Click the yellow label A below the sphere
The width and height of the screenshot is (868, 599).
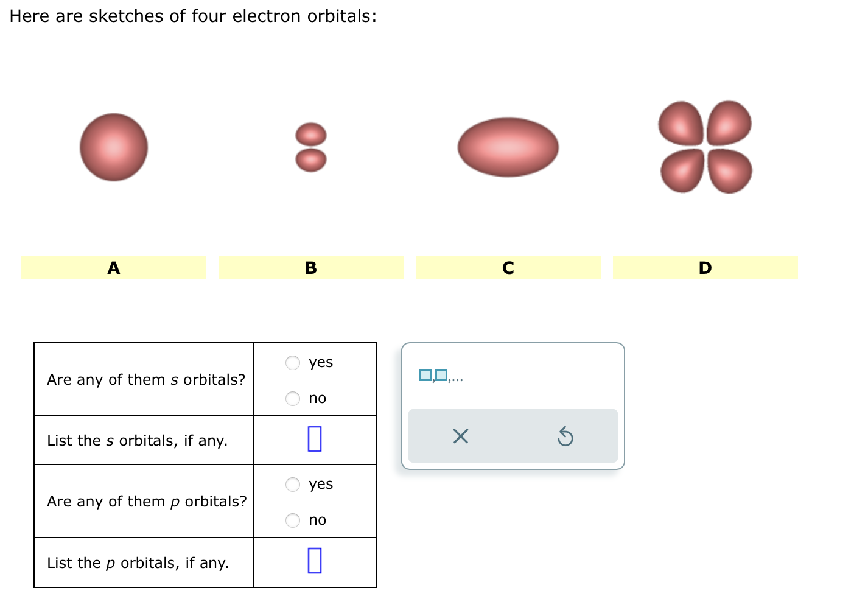tap(113, 267)
